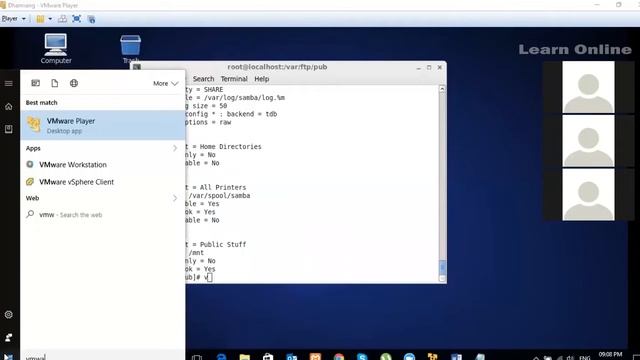
Task: Expand the More filters dropdown
Action: pos(165,83)
